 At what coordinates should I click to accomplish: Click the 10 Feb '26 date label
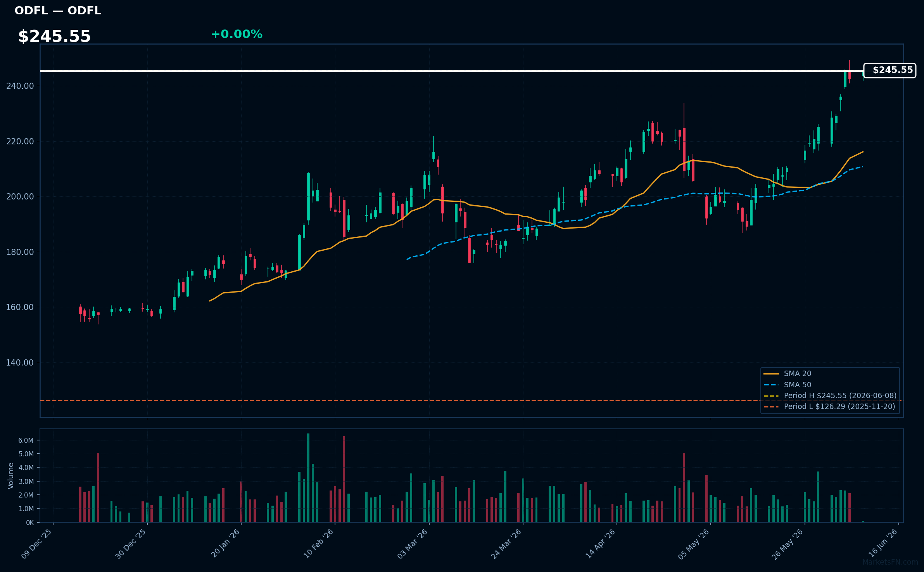click(x=318, y=544)
